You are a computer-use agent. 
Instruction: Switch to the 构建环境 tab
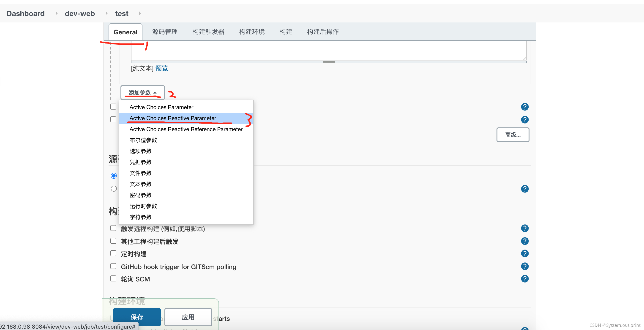[252, 32]
